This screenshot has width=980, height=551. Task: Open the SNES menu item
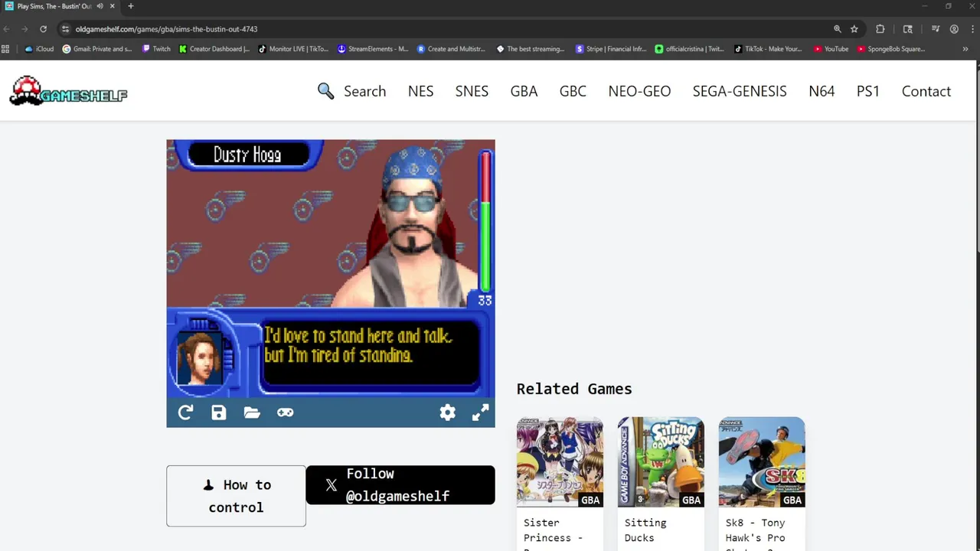(x=472, y=91)
